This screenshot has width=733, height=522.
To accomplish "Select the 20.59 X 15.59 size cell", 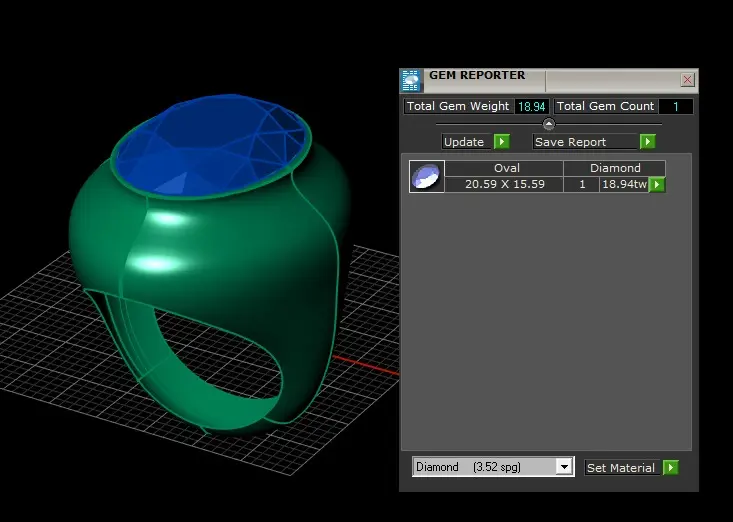I will click(x=504, y=184).
